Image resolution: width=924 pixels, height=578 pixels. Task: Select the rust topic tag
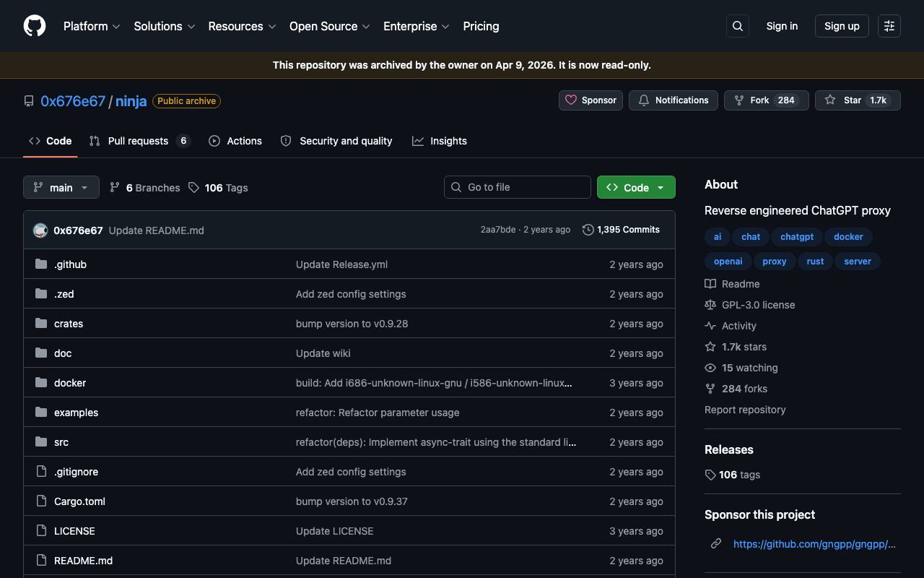tap(815, 262)
